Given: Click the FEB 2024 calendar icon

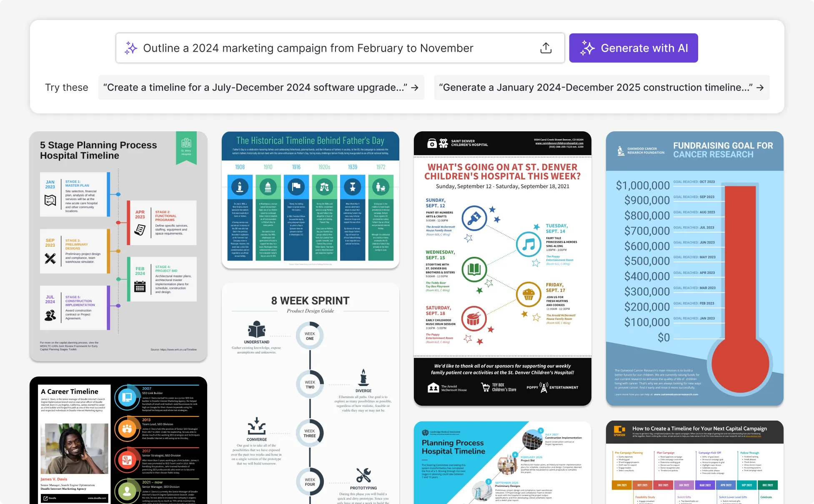Looking at the screenshot, I should (x=140, y=286).
